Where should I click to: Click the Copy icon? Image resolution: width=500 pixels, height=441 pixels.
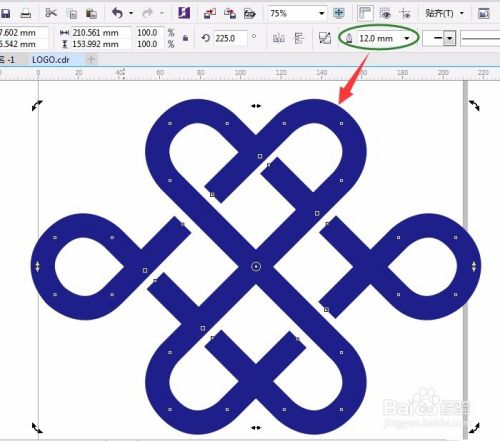click(x=71, y=13)
